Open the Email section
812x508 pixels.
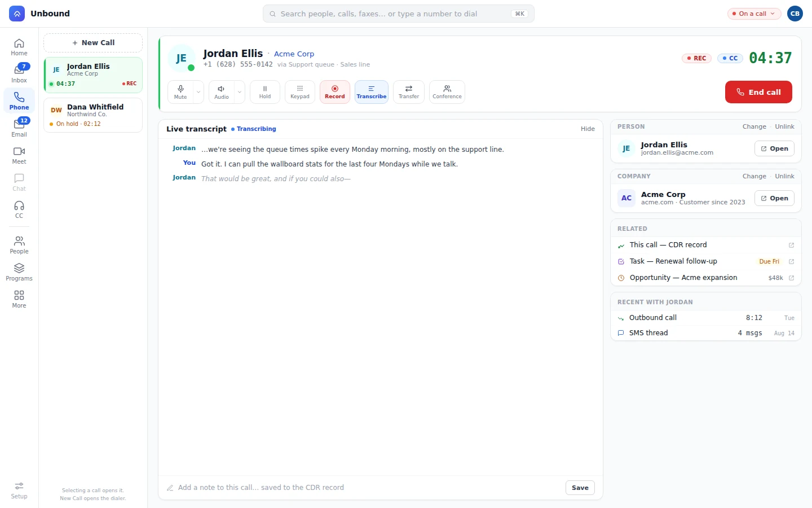coord(19,128)
